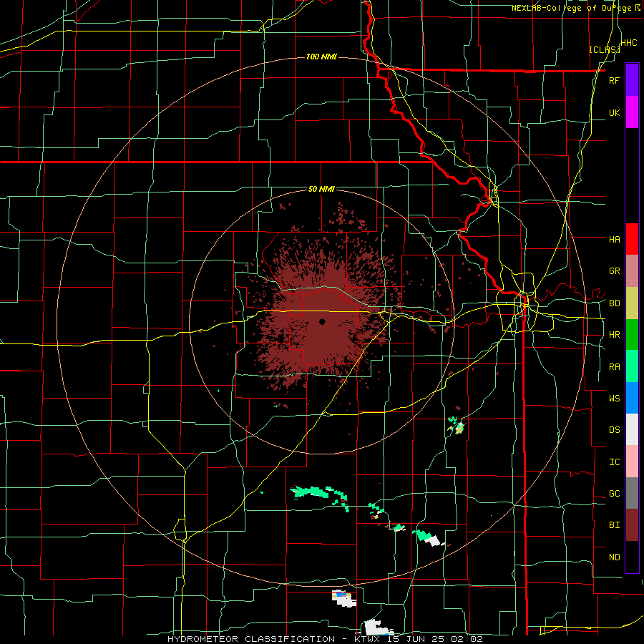Click the HR legend label
The width and height of the screenshot is (644, 644).
click(615, 335)
